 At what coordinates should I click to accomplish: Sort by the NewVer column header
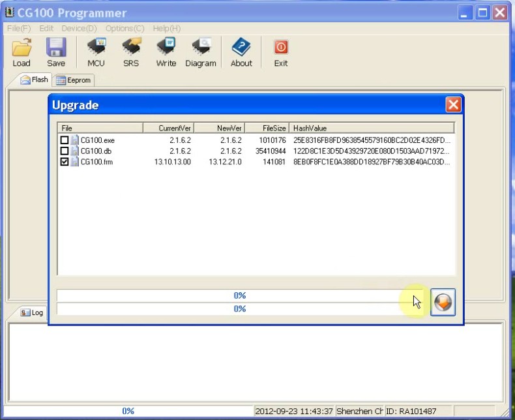pos(219,128)
